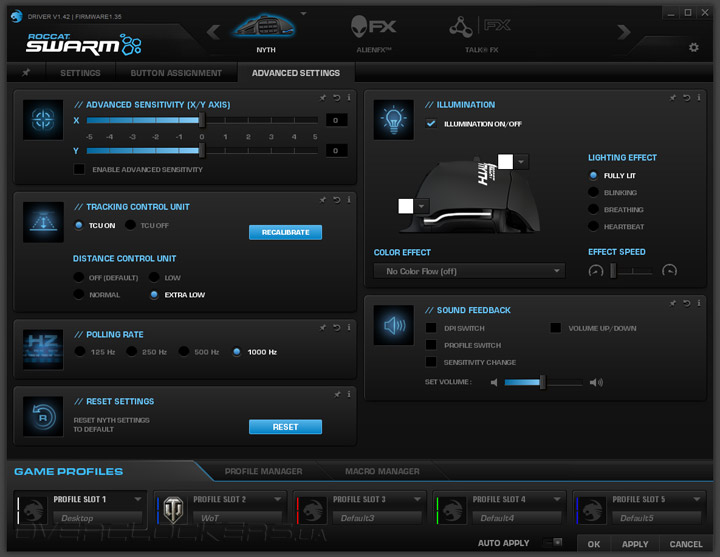Click the World of Tanks profile icon
Viewport: 720px width, 557px height.
coord(173,510)
